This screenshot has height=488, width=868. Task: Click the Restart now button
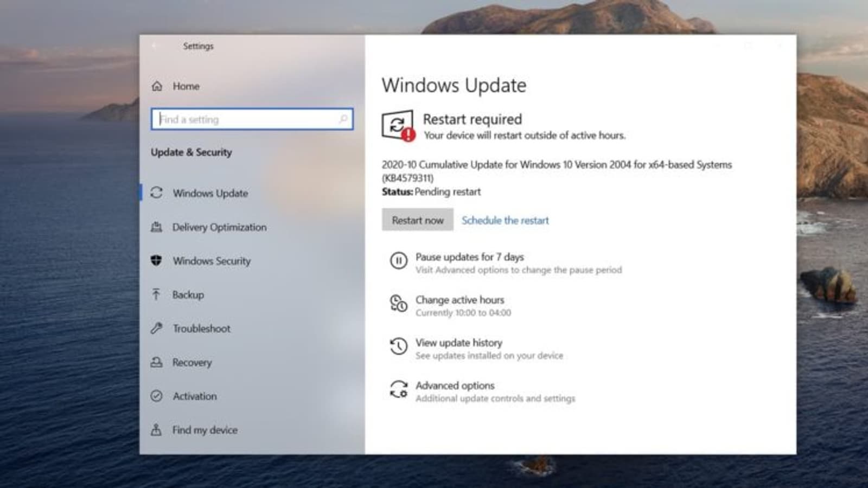418,220
